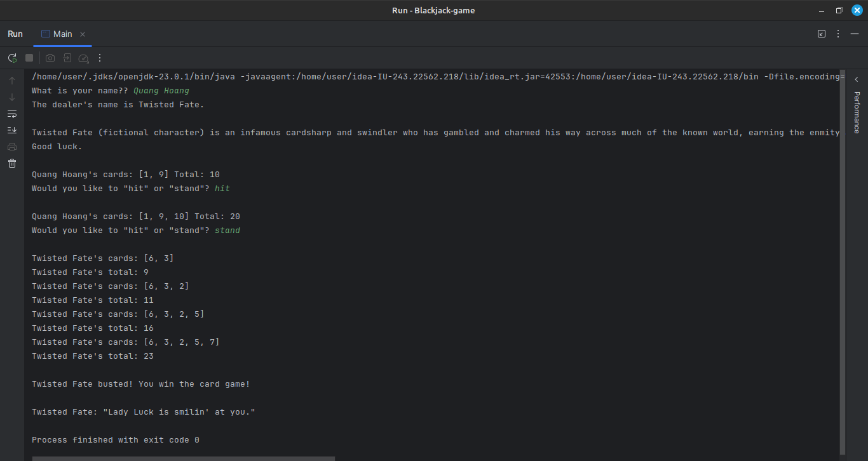The width and height of the screenshot is (868, 461).
Task: Click "Twisted Fate's cards: [6, 3, 2, 5, 7]"
Action: pos(126,342)
